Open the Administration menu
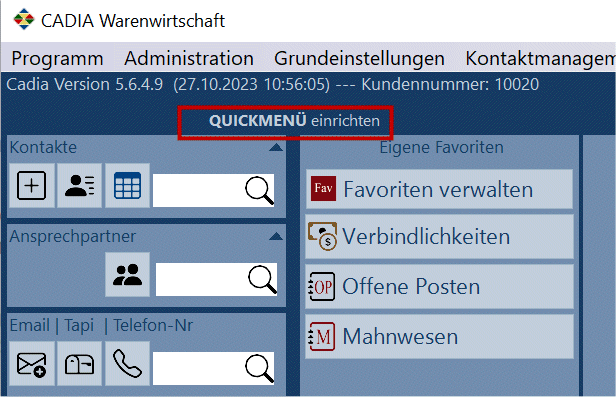 189,59
